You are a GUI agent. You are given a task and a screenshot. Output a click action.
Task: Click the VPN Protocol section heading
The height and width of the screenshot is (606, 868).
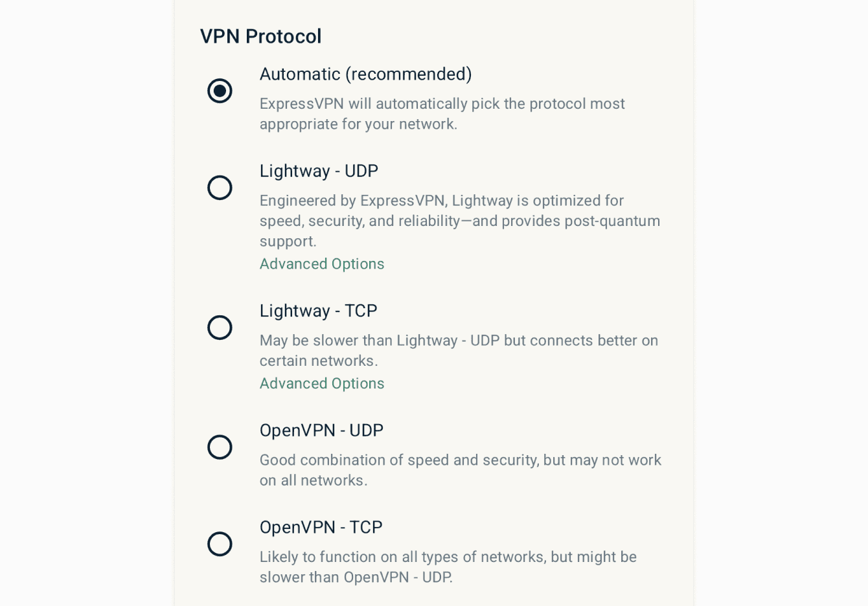tap(260, 36)
